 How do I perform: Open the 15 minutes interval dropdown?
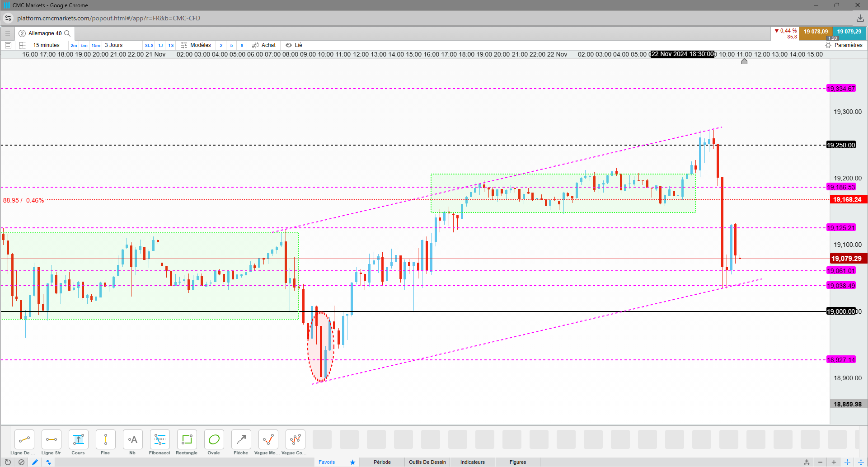47,45
